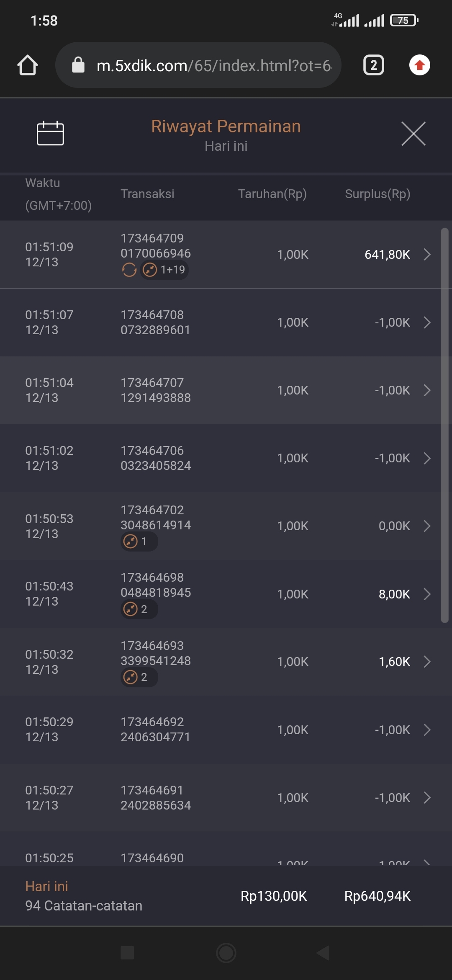Screen dimensions: 452x980
Task: Close the Riwayat Permainan panel
Action: click(x=413, y=134)
